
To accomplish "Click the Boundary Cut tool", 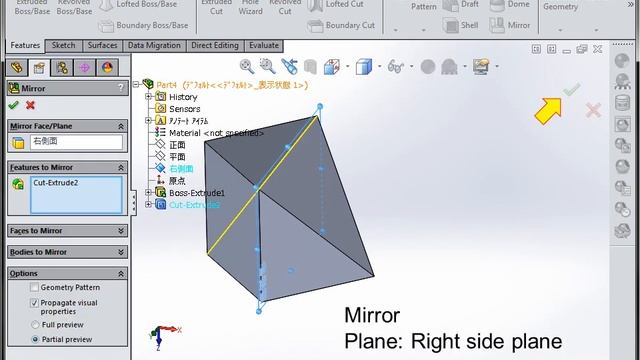I will 341,26.
